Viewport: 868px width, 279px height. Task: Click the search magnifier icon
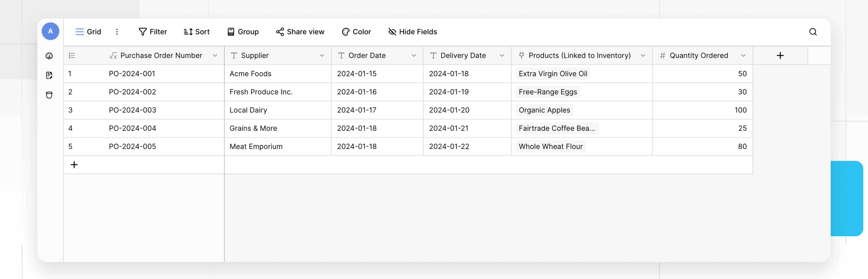tap(813, 32)
